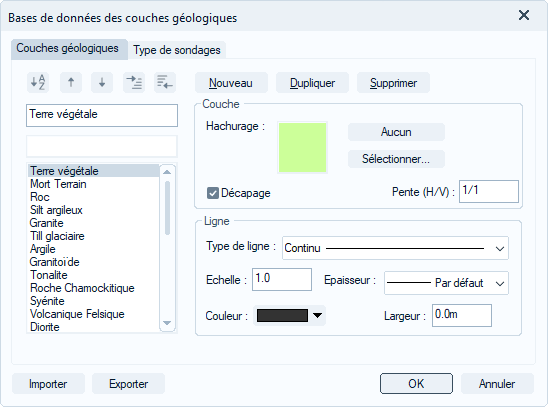Select Till glaciaire in the list
548x407 pixels.
(x=57, y=236)
